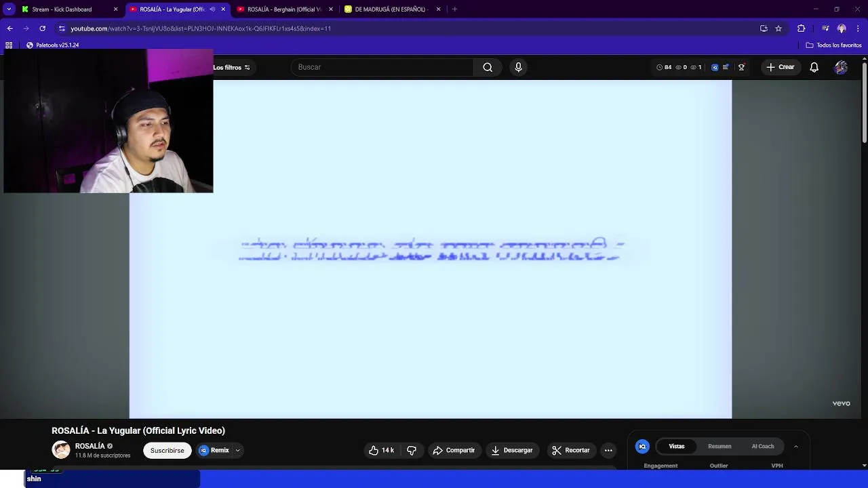The image size is (868, 488).
Task: Open browser extensions puzzle icon
Action: [x=801, y=28]
